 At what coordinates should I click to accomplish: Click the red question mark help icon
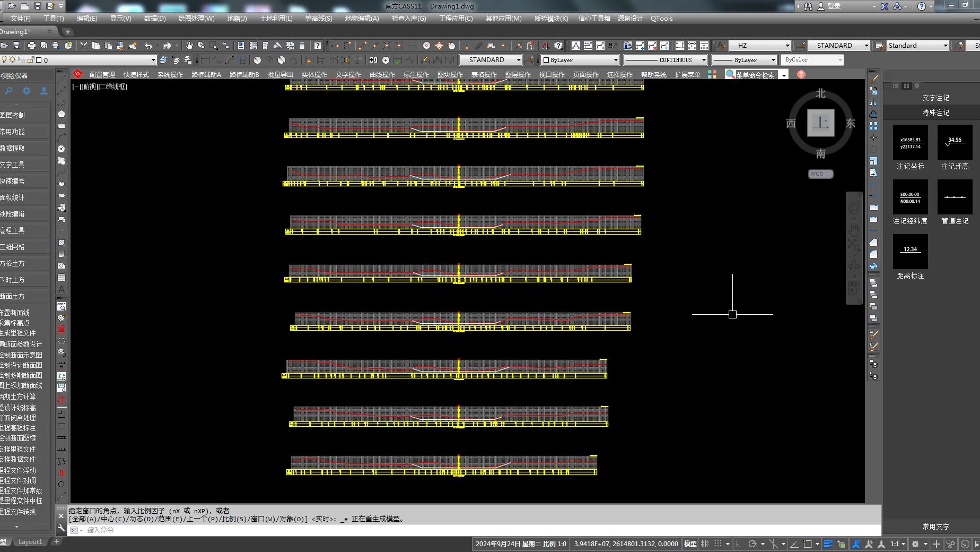tap(801, 74)
